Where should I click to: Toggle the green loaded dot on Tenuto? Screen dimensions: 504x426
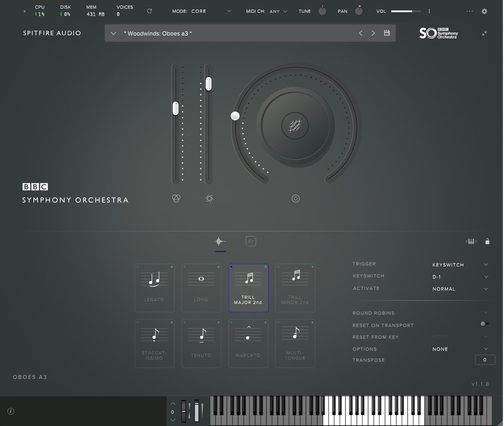click(218, 322)
